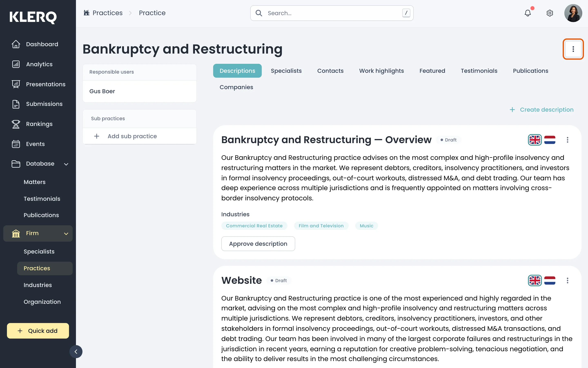Switch to the Featured tab
Viewport: 588px width, 368px height.
432,71
